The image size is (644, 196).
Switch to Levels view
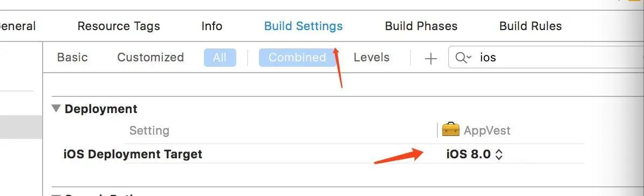(x=371, y=58)
